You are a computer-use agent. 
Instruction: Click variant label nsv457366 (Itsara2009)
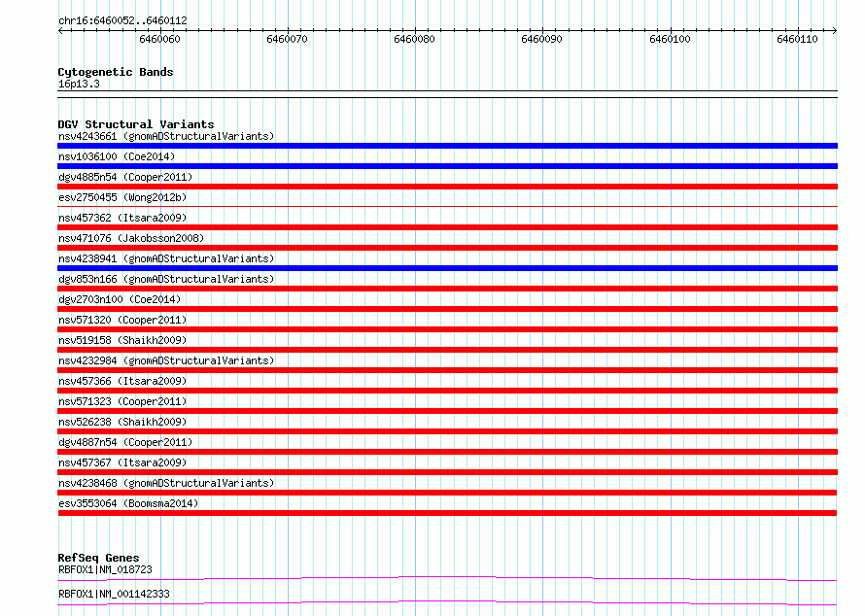122,381
